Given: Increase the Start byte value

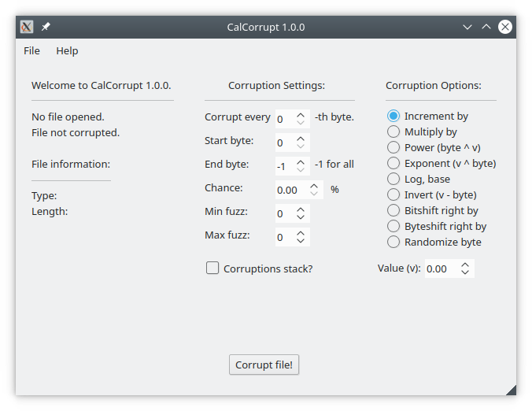Looking at the screenshot, I should tap(301, 139).
